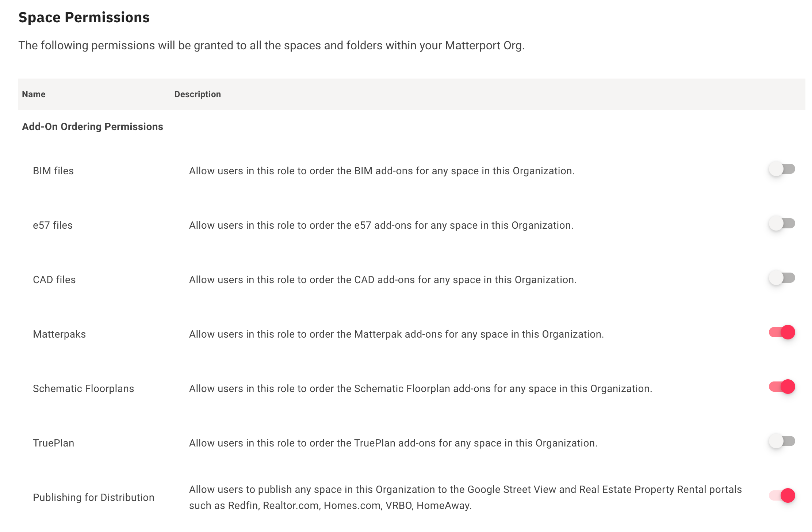Click the Add-On Ordering Permissions section label
812x532 pixels.
pos(92,126)
